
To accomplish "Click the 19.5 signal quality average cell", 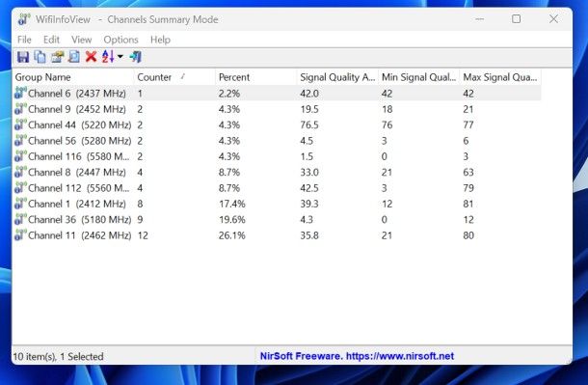I will click(x=309, y=109).
